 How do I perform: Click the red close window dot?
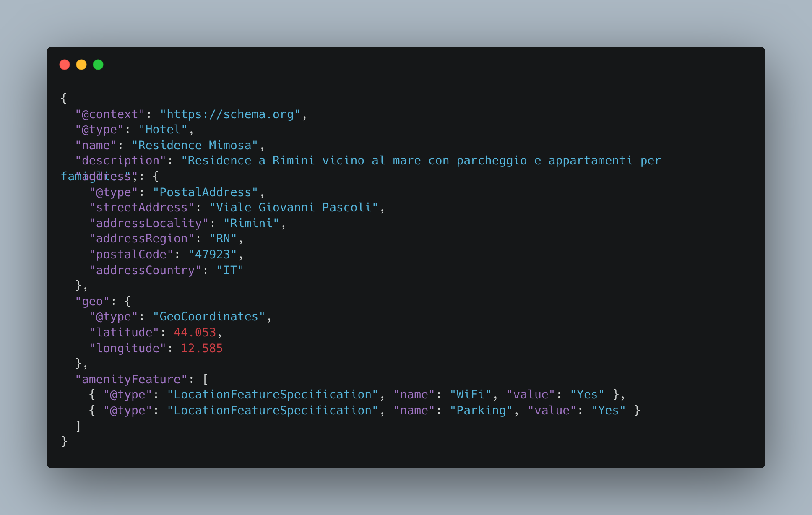(x=65, y=65)
